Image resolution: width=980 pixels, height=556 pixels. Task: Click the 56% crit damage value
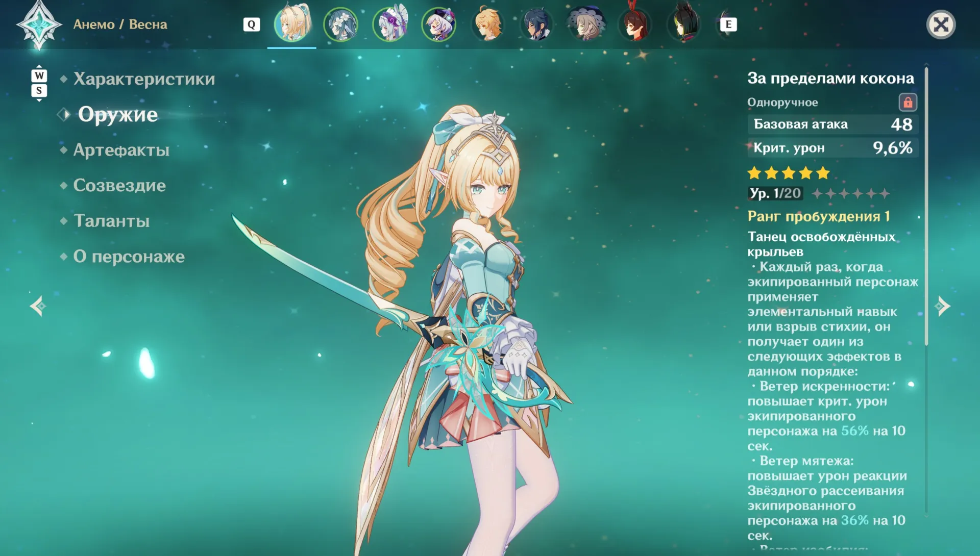pos(854,431)
